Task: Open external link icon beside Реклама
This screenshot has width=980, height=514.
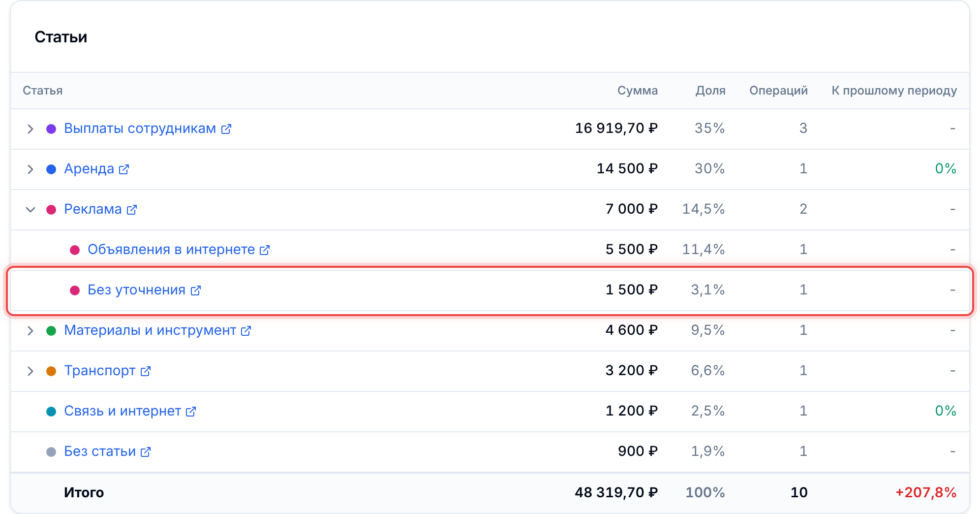Action: [x=132, y=210]
